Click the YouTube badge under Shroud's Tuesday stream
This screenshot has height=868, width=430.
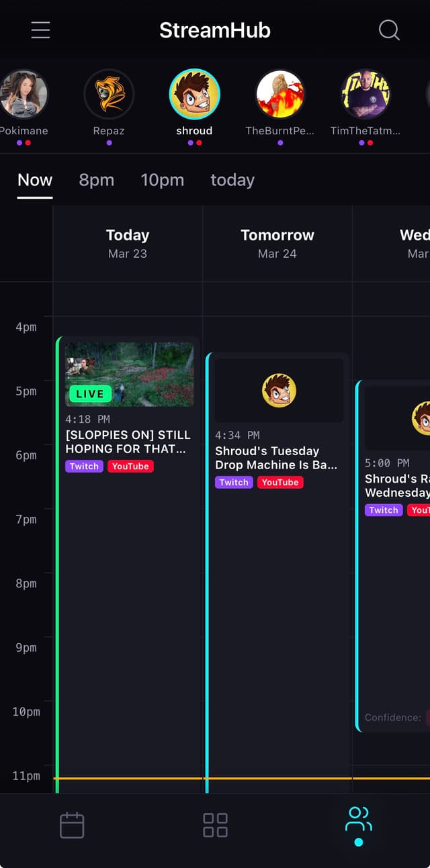(x=280, y=482)
